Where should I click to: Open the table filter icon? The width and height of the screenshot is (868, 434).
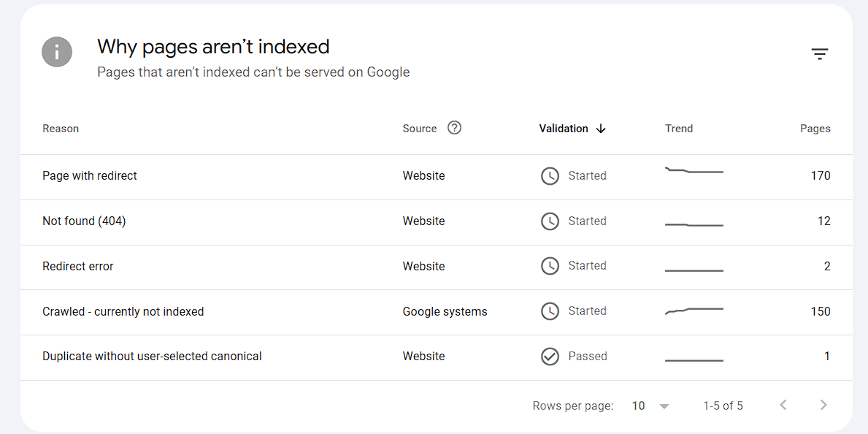(x=820, y=54)
